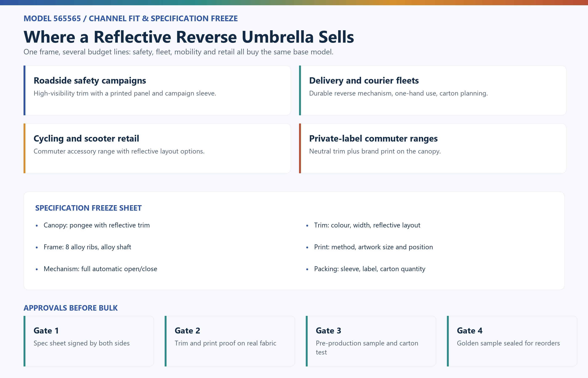Select the 'Gate 4' card title
This screenshot has height=378, width=588.
tap(470, 331)
